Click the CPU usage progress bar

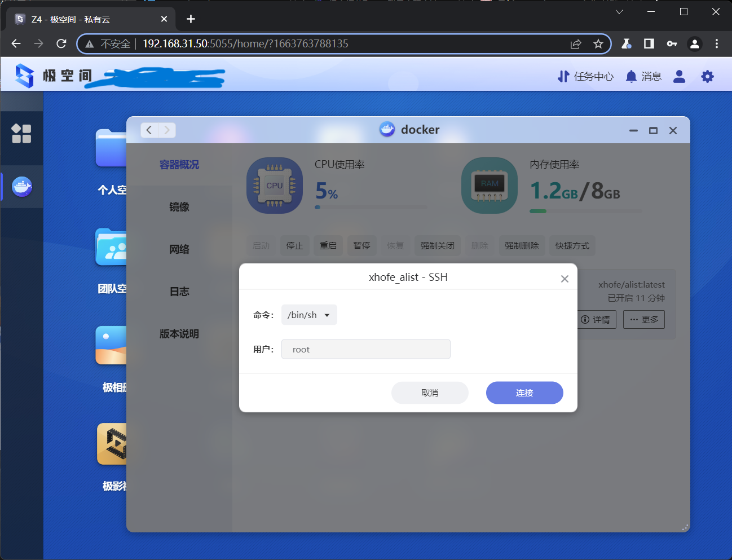click(x=371, y=208)
